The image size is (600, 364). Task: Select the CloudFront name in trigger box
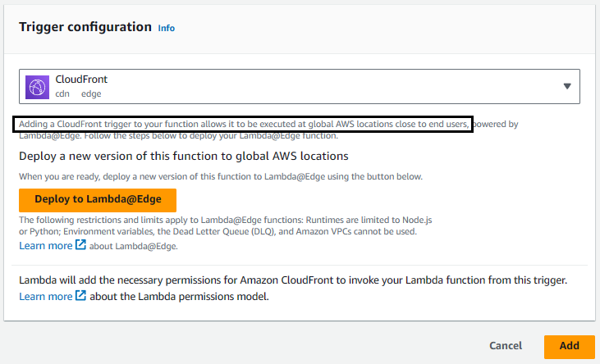pos(81,80)
